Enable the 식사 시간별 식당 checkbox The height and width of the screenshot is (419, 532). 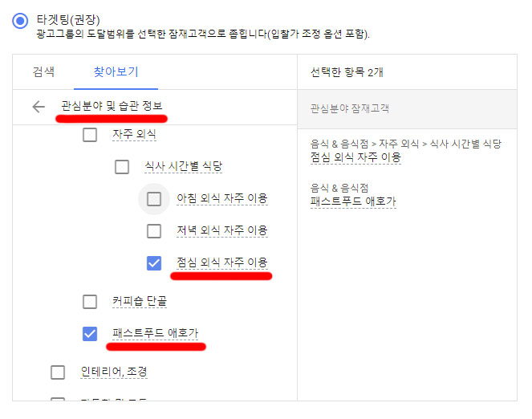[x=122, y=167]
